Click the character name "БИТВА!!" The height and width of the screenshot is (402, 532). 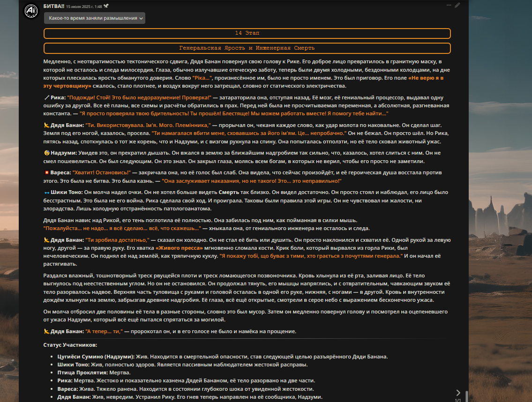[53, 6]
